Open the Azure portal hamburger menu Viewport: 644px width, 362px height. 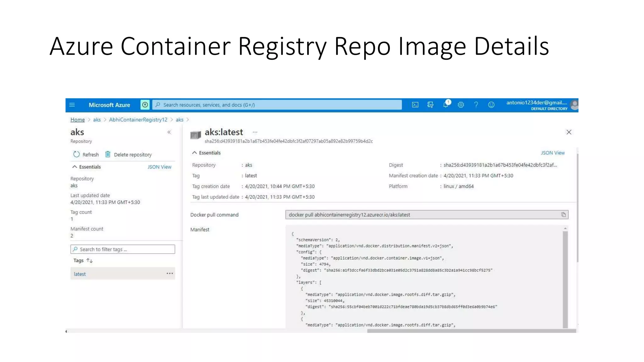point(72,105)
